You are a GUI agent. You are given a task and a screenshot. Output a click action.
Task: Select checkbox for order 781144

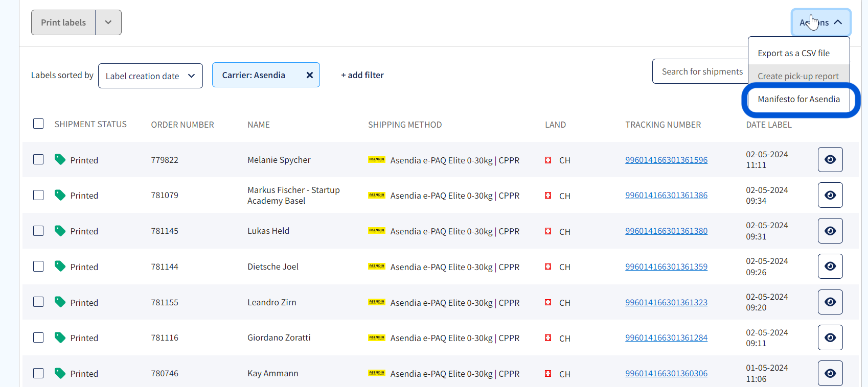[x=38, y=266]
